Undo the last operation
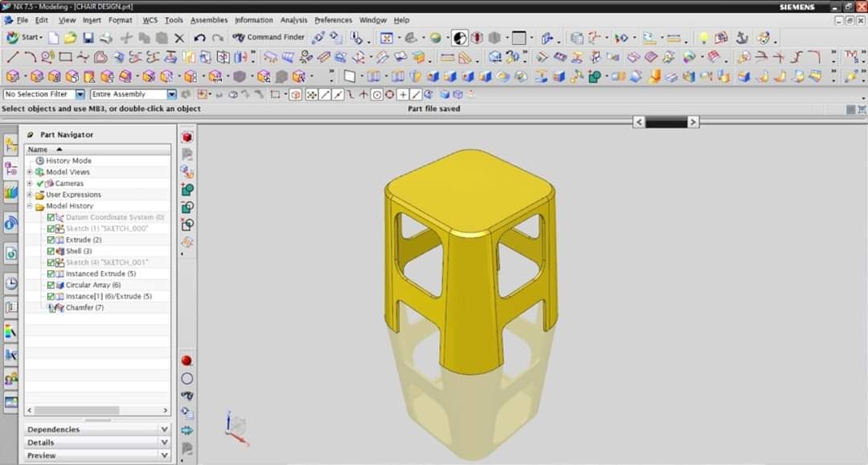Image resolution: width=868 pixels, height=465 pixels. (x=200, y=38)
